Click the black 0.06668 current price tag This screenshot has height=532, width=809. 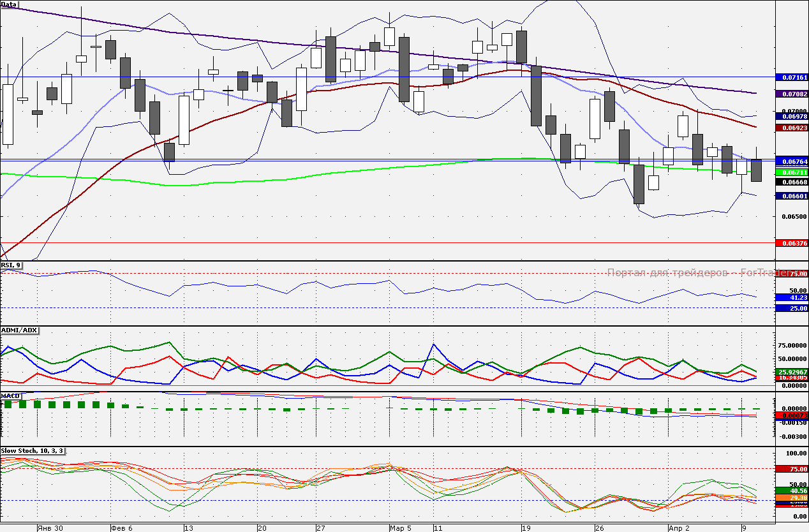(792, 182)
